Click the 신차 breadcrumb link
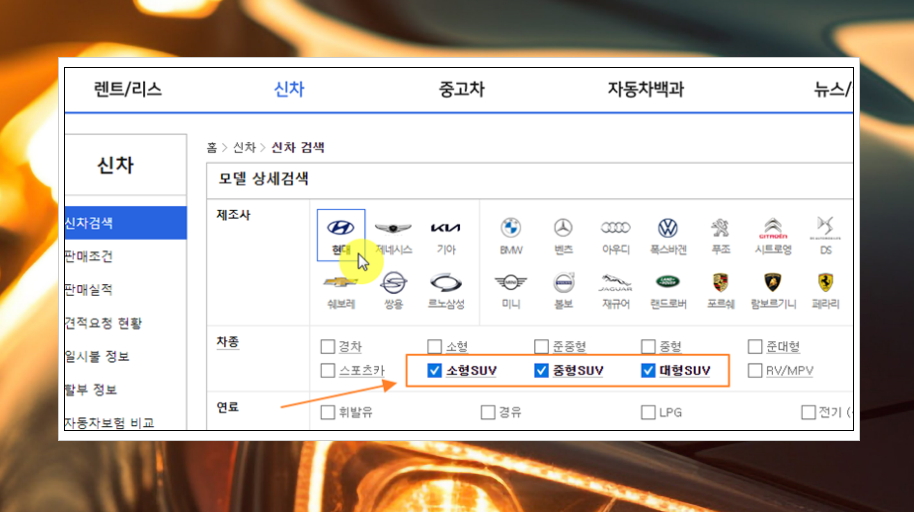Screen dimensions: 914x512 [x=244, y=148]
